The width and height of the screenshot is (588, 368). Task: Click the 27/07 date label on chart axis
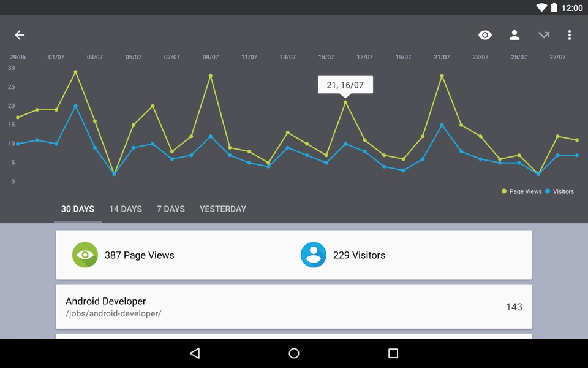pyautogui.click(x=557, y=57)
